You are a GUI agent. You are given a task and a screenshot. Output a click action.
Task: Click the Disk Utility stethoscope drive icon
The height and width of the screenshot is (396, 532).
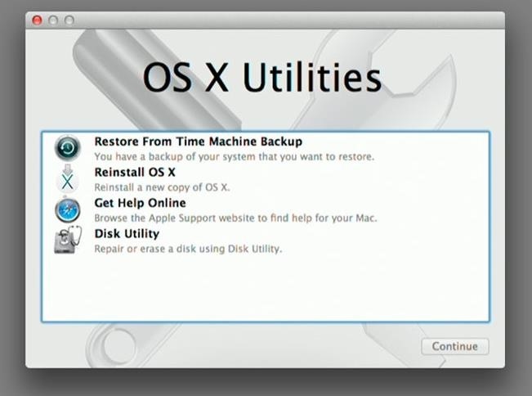68,241
